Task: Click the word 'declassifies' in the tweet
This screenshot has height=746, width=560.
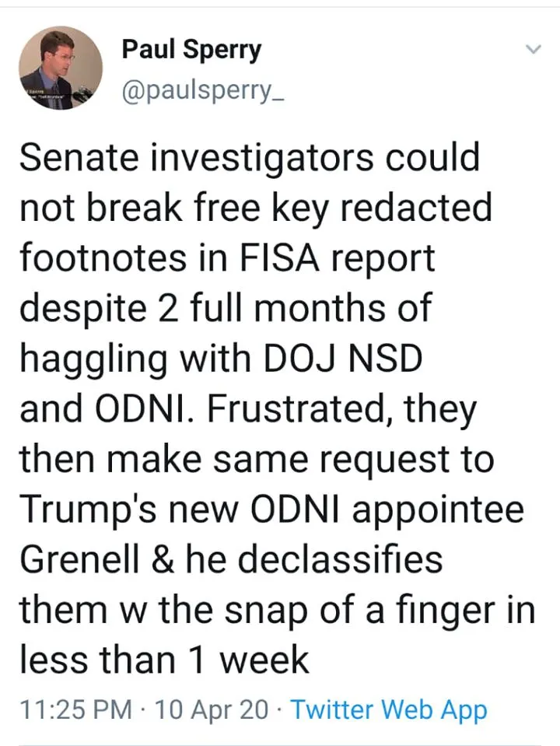Action: (x=340, y=559)
